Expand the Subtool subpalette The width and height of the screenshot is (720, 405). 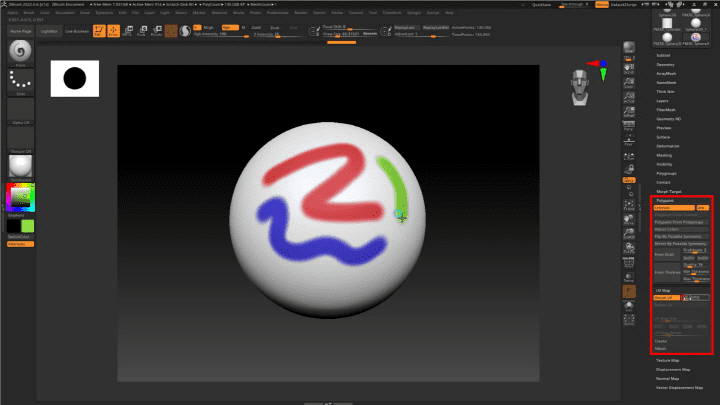pyautogui.click(x=663, y=55)
